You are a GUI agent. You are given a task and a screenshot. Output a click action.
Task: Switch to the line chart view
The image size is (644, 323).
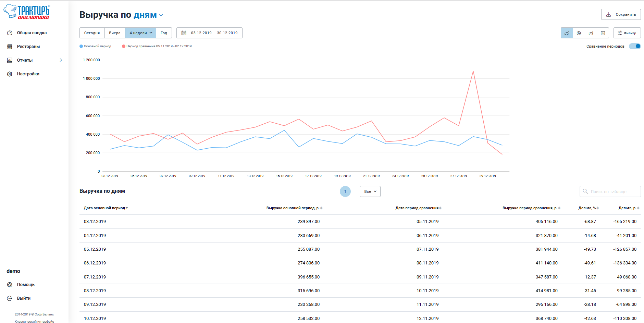(567, 33)
